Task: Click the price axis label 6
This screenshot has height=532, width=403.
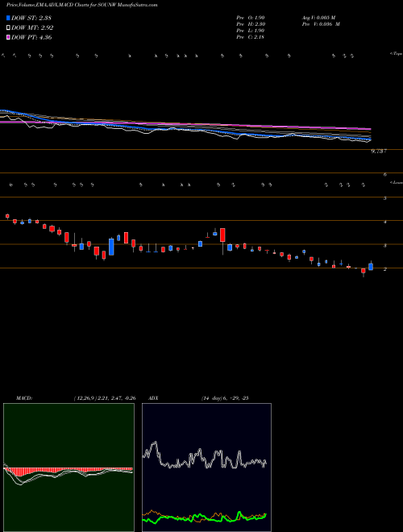Action: (x=385, y=175)
